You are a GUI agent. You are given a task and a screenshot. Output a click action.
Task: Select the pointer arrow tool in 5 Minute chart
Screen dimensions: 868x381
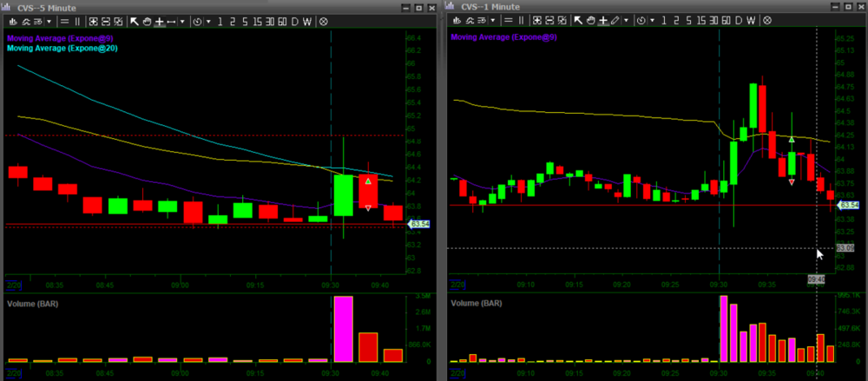tap(135, 20)
